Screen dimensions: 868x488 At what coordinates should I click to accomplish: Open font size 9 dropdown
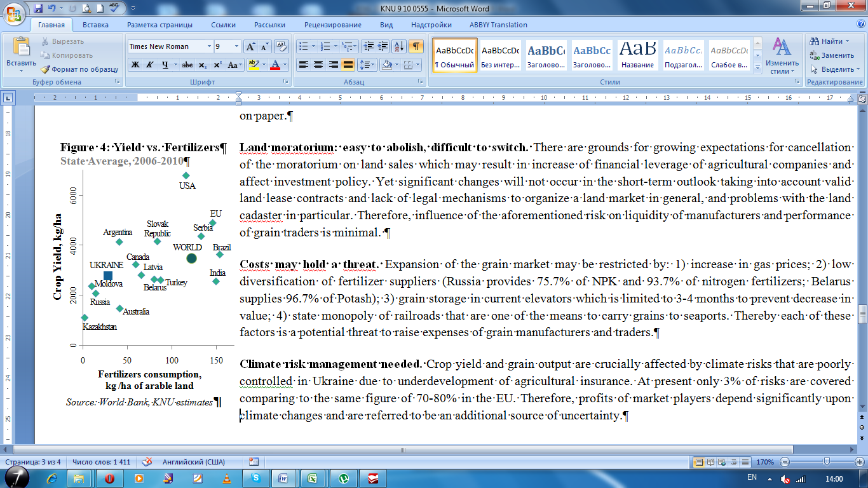pyautogui.click(x=237, y=46)
